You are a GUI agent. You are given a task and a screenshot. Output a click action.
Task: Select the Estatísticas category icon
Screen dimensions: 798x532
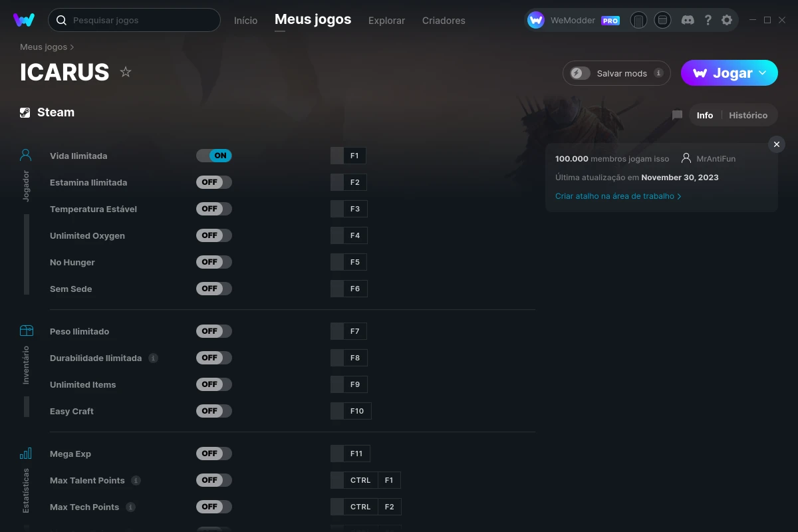[x=26, y=454]
